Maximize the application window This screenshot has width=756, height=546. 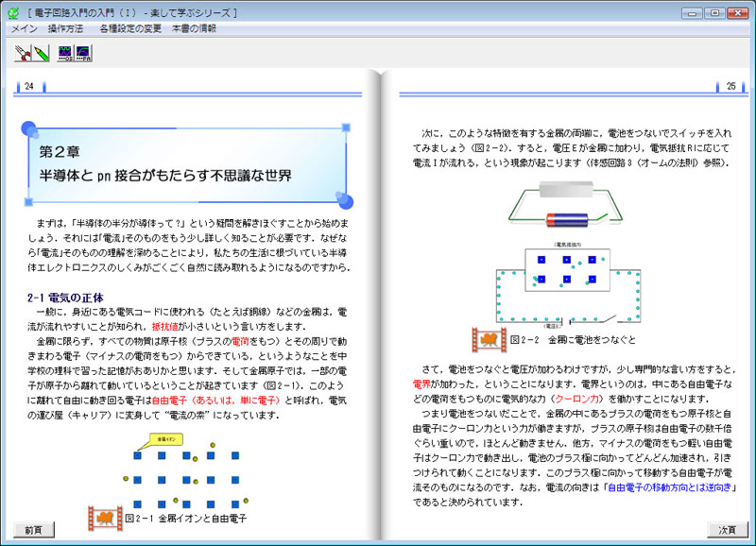point(714,13)
